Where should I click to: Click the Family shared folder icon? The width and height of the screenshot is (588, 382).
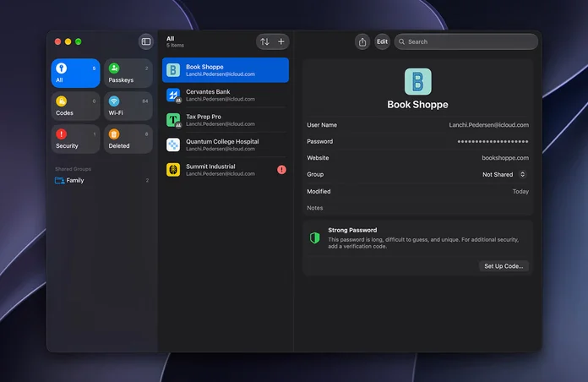pos(60,181)
